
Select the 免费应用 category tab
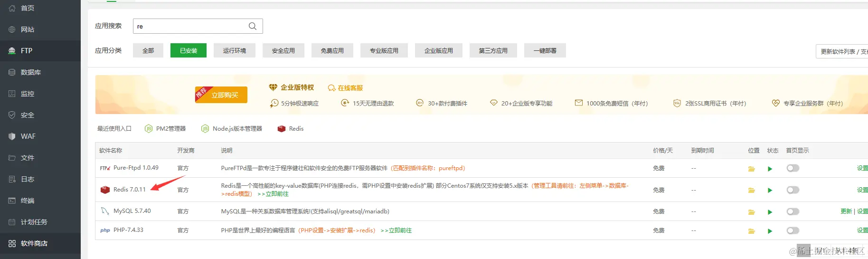pyautogui.click(x=332, y=50)
